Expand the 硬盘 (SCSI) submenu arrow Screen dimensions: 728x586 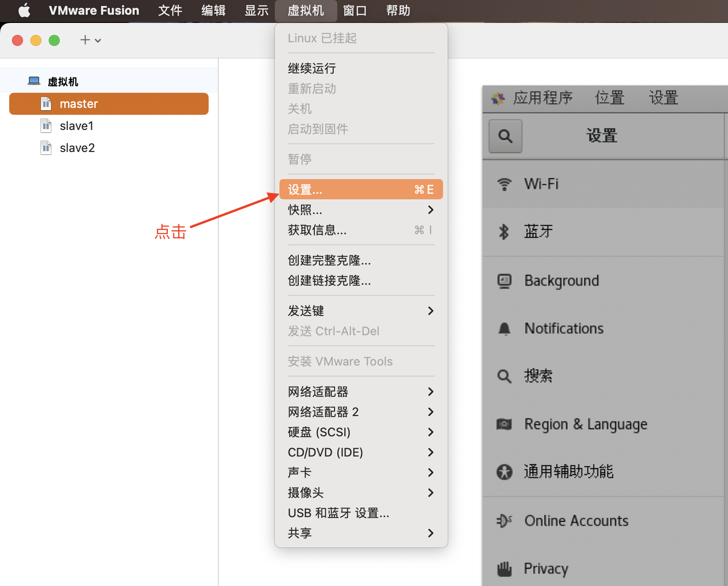pos(431,432)
